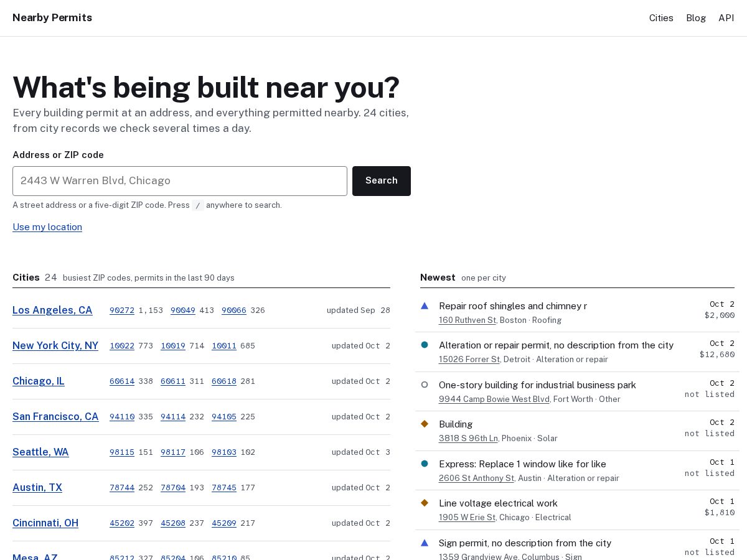Open the New York City, NY city page
The height and width of the screenshot is (560, 747).
pyautogui.click(x=55, y=345)
